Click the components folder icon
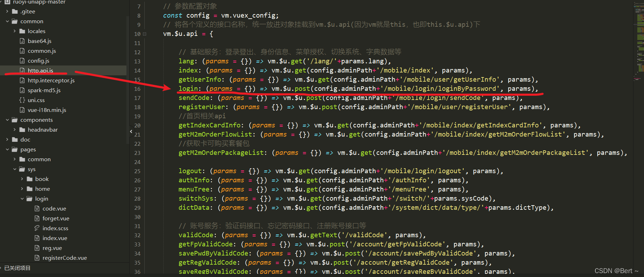The width and height of the screenshot is (644, 277). tap(15, 120)
